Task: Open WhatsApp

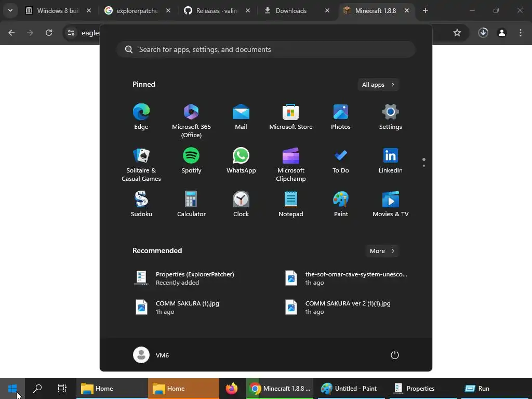Action: pyautogui.click(x=241, y=161)
